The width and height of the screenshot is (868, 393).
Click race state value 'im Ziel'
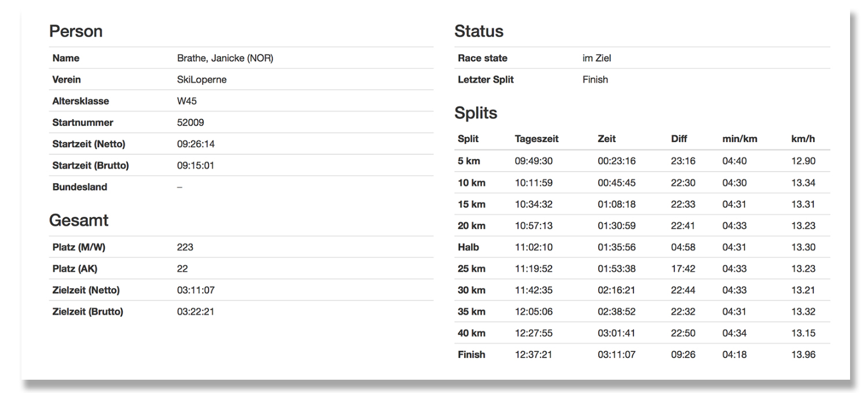tap(597, 58)
